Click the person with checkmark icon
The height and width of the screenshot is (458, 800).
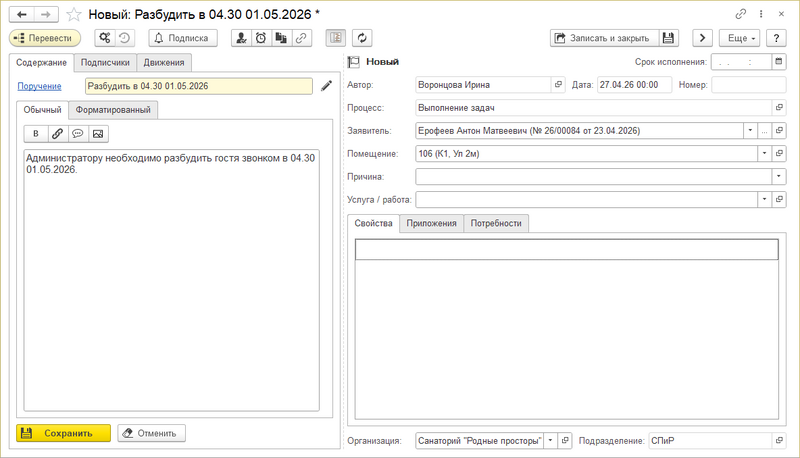(x=241, y=38)
